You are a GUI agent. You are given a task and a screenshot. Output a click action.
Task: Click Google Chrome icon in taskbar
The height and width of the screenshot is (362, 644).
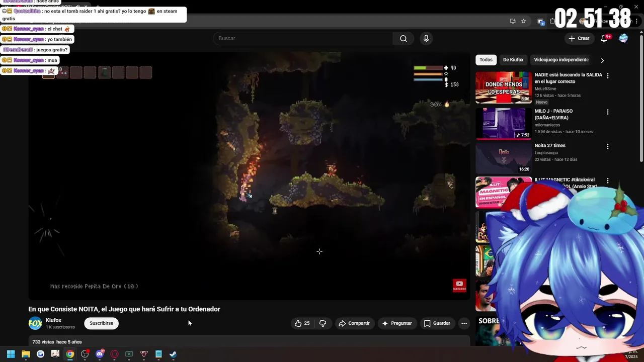pos(70,354)
